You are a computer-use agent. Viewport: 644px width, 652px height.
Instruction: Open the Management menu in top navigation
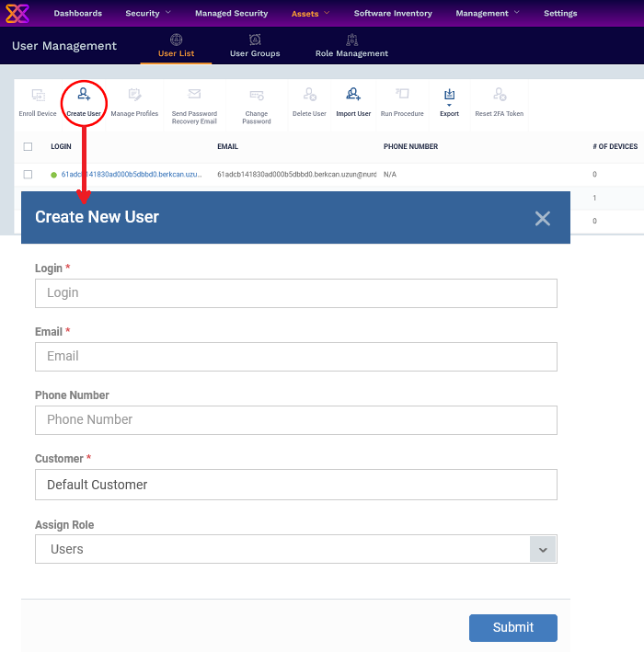(x=488, y=14)
